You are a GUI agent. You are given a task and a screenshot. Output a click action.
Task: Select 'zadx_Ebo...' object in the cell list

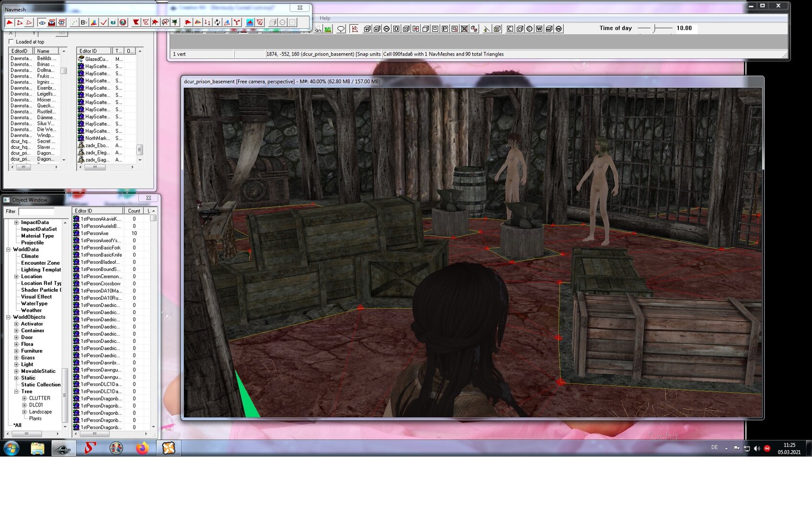pos(97,146)
